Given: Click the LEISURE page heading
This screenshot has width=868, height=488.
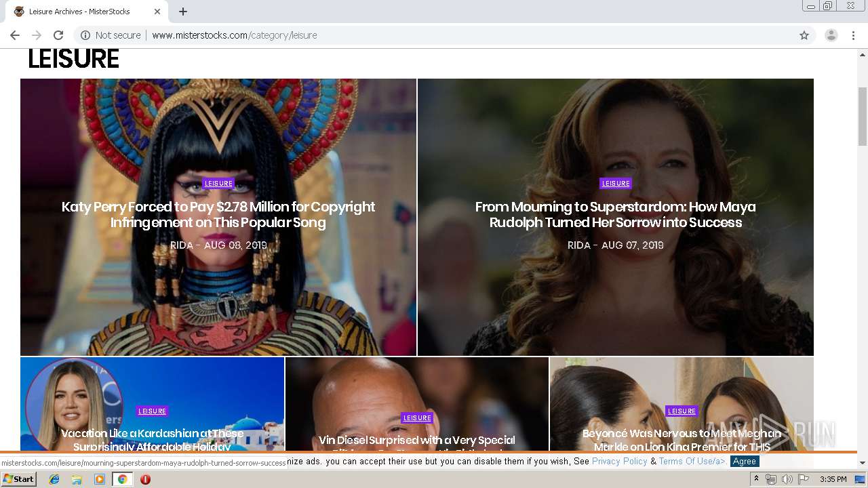Looking at the screenshot, I should click(73, 60).
